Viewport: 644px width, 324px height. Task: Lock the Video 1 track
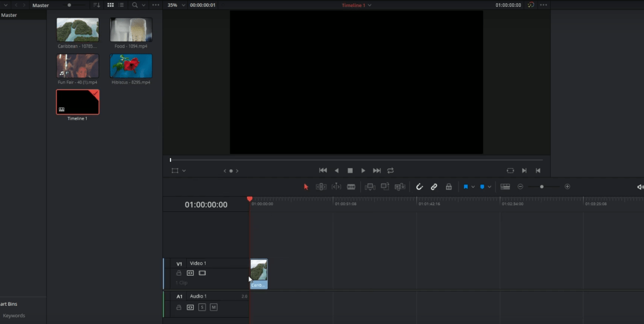(x=179, y=273)
